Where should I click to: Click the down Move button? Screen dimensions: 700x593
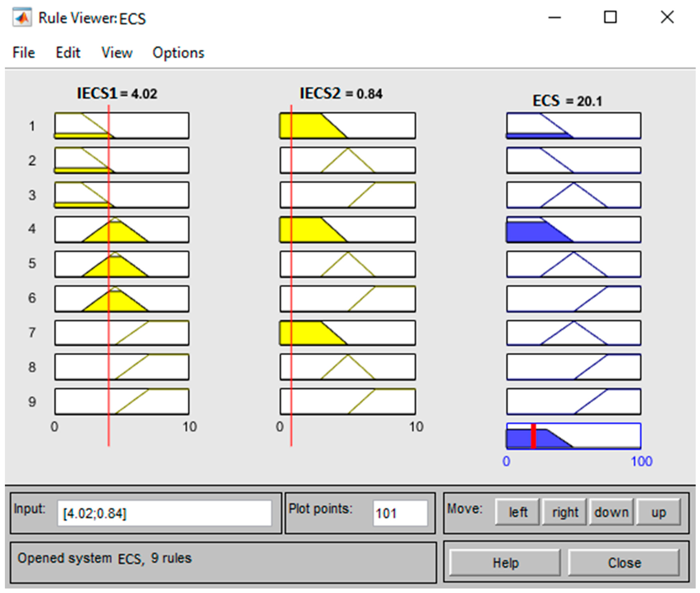pos(611,512)
